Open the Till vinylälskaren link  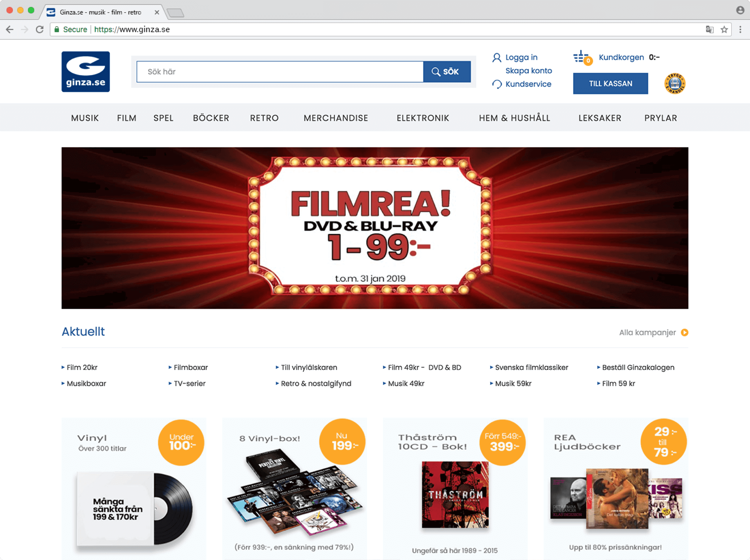[309, 367]
